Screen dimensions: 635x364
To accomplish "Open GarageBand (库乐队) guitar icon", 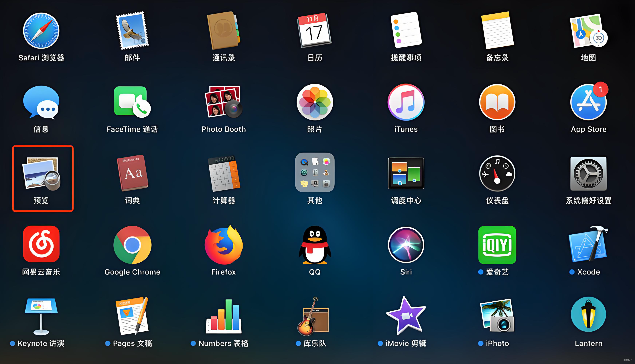I will pyautogui.click(x=313, y=316).
